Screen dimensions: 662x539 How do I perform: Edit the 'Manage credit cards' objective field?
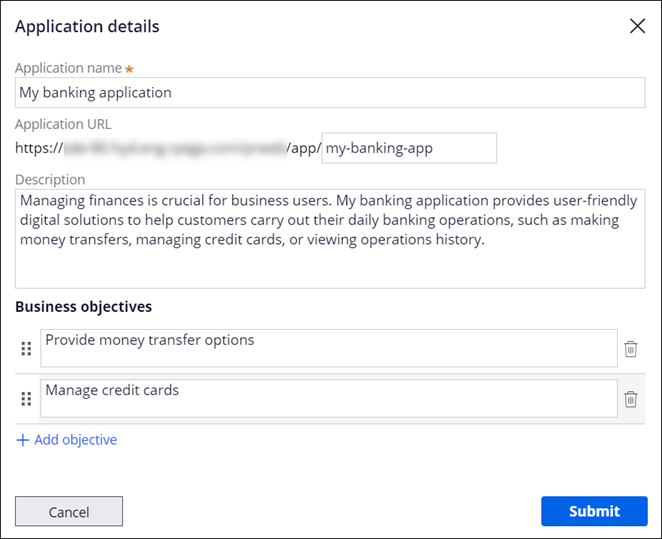[x=328, y=398]
